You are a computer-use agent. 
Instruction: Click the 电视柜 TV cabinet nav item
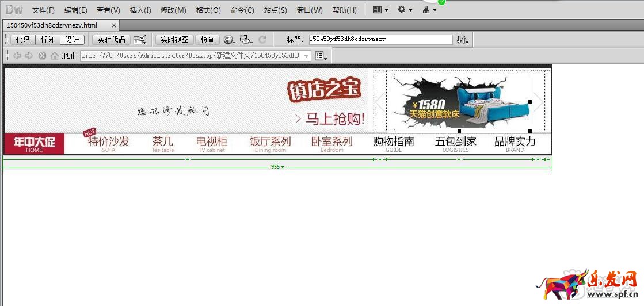coord(212,144)
